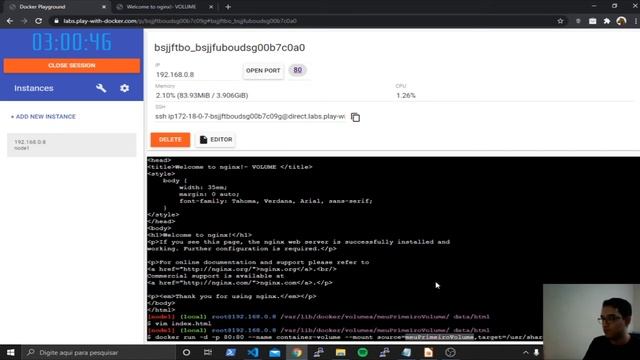Open the settings gear icon beside Instances

(x=124, y=88)
